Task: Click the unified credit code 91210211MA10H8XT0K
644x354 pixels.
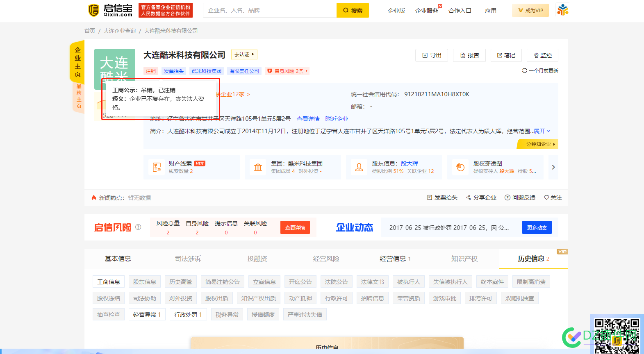Action: [437, 94]
